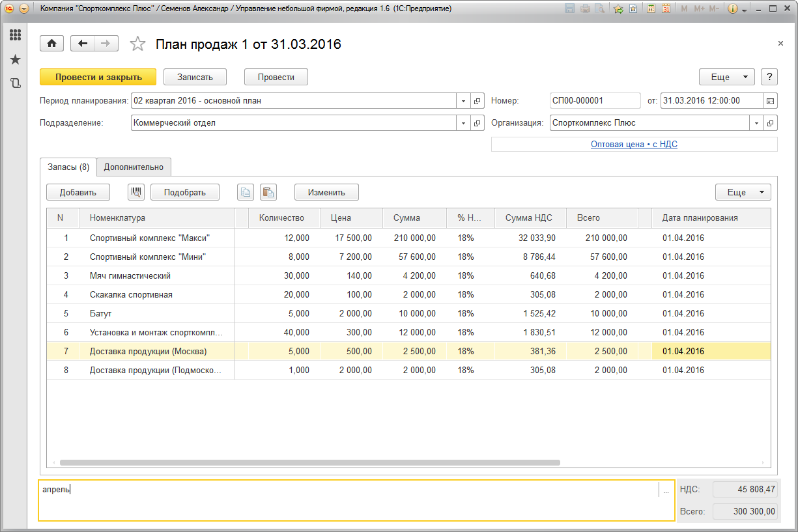
Task: Expand the Период планирования dropdown
Action: point(463,101)
